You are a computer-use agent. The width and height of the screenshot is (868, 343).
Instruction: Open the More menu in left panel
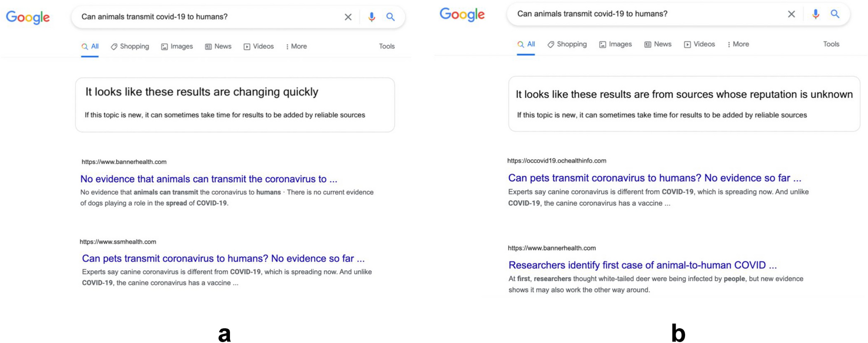[297, 46]
